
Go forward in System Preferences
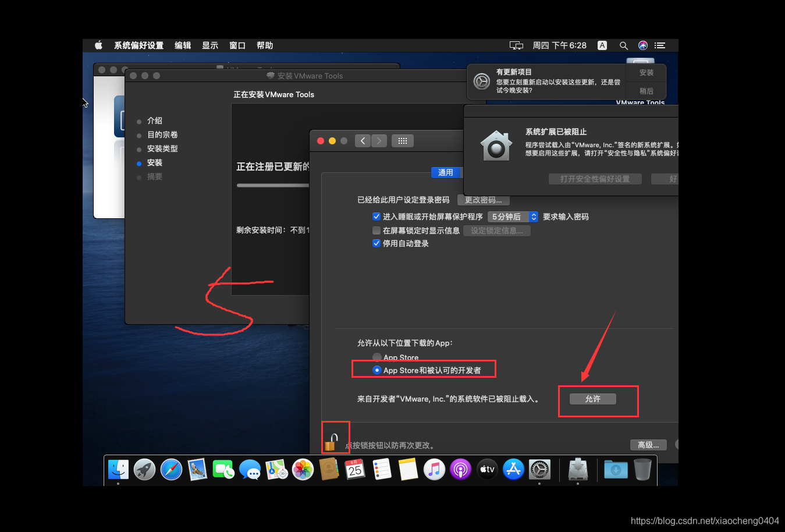pos(379,141)
